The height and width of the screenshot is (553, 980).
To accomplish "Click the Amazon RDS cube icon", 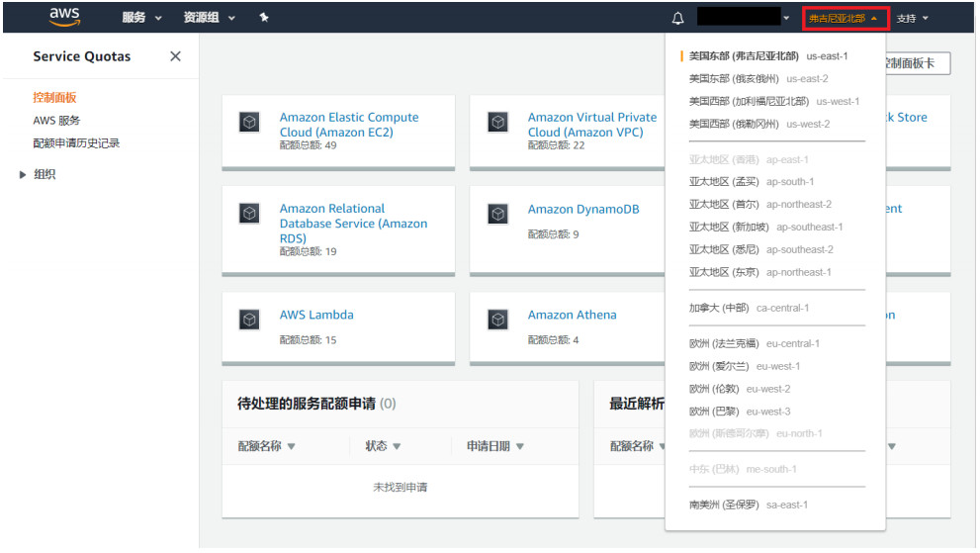I will pyautogui.click(x=249, y=214).
